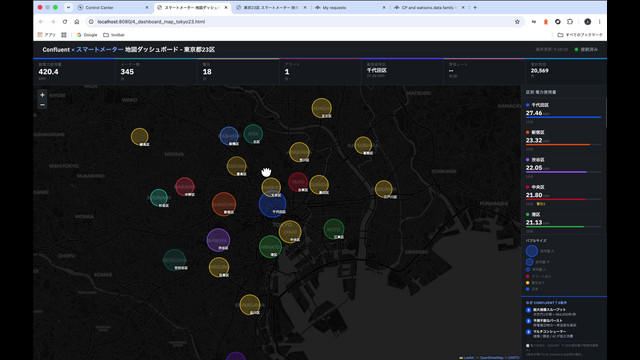This screenshot has width=640, height=360.
Task: Zoom out the map with the minus button
Action: click(x=42, y=105)
